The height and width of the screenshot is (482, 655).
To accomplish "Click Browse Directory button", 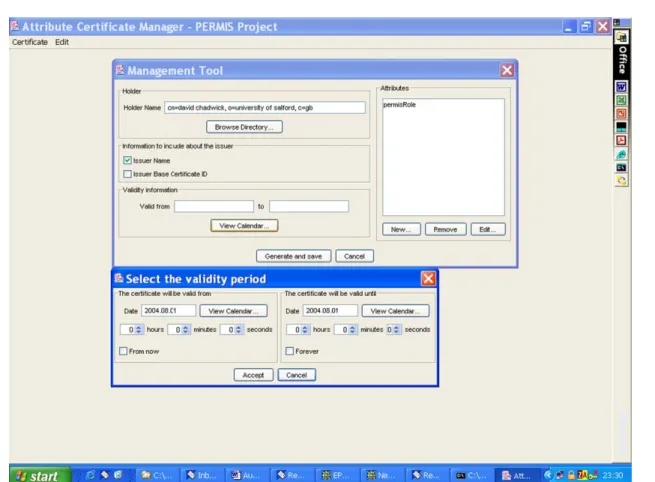I will click(x=244, y=127).
